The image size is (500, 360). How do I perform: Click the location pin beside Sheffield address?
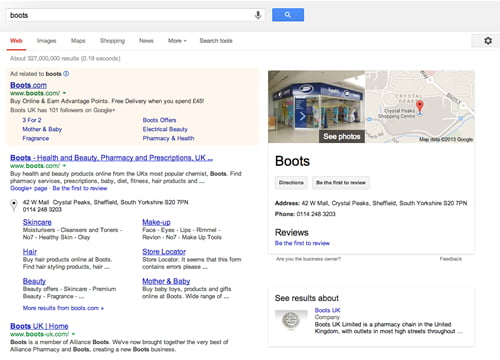tap(14, 205)
